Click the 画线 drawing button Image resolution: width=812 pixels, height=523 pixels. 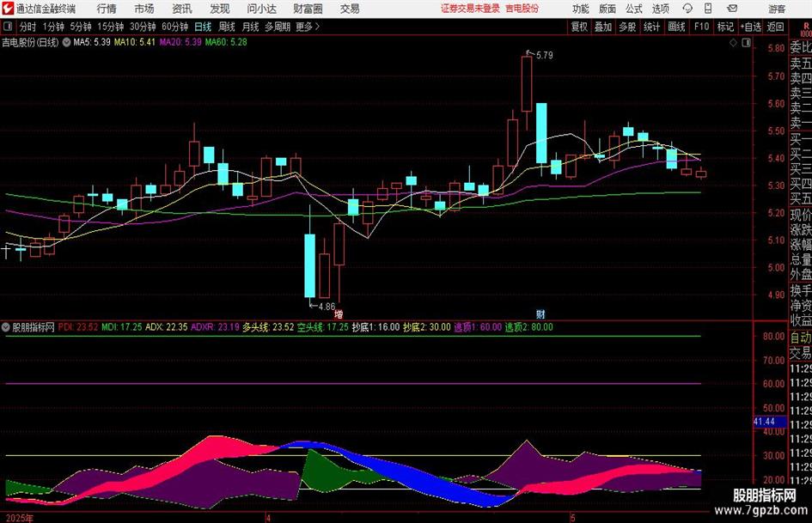676,27
